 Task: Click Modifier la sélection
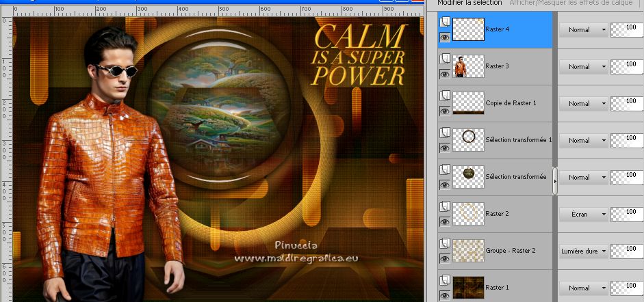(469, 3)
